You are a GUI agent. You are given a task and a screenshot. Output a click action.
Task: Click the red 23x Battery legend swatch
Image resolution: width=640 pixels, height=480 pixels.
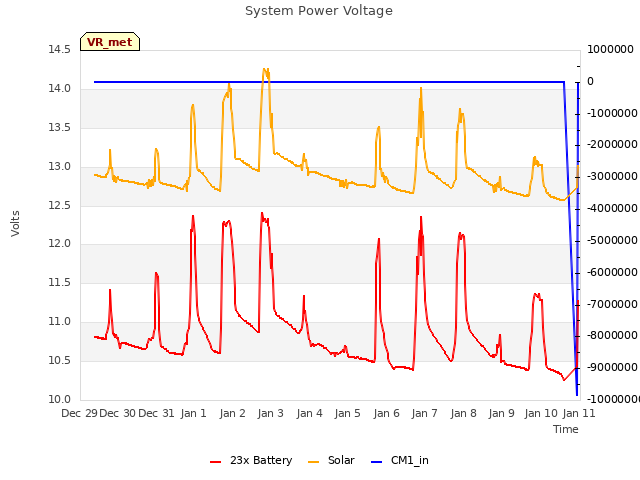point(216,462)
